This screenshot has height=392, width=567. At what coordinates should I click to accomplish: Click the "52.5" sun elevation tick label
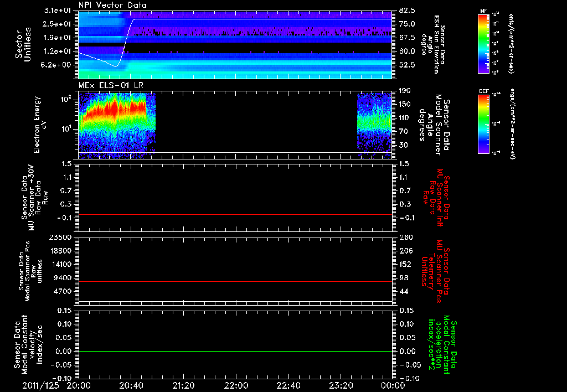coord(407,65)
